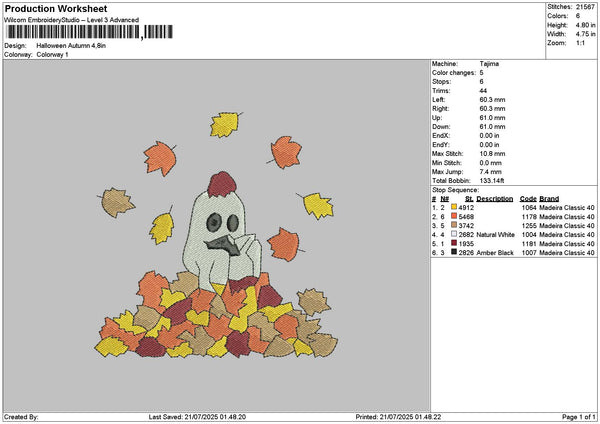Click the barcode under the worksheet title
This screenshot has width=600, height=424.
coord(75,31)
